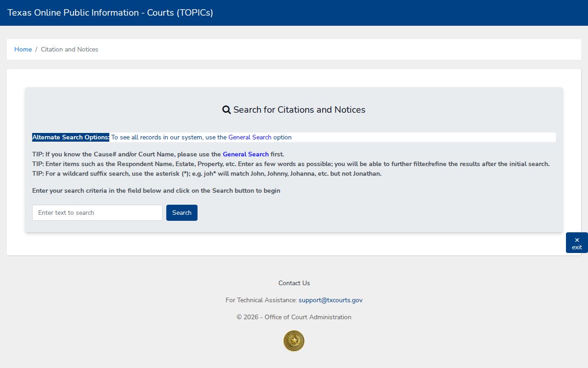
Task: Click the 'Contact Us' footer text
Action: click(294, 283)
